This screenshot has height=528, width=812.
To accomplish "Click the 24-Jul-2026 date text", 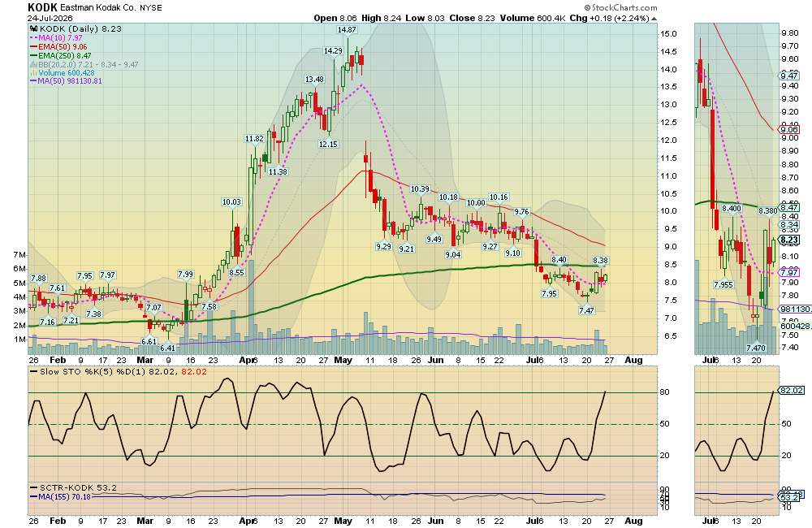I will (x=50, y=18).
